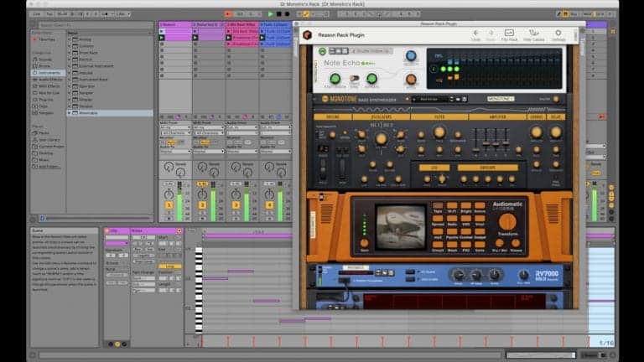Open the Audio To dropdown on track one
The width and height of the screenshot is (644, 362).
coord(175,152)
